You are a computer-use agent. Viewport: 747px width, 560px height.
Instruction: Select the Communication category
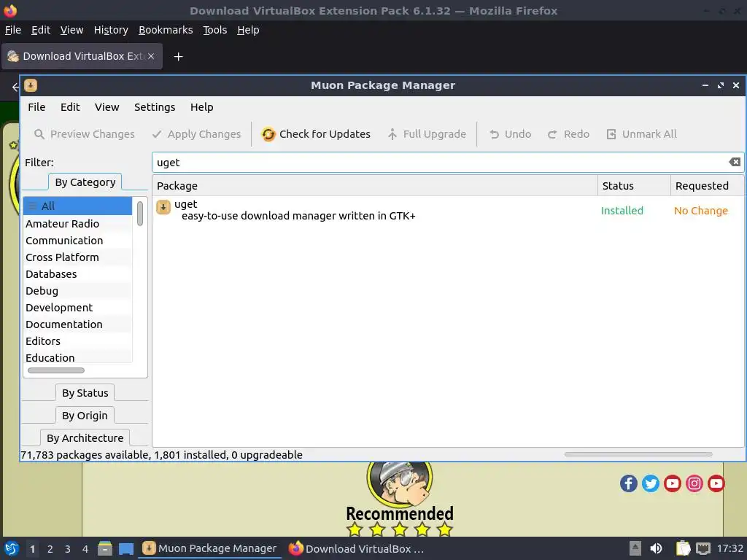[x=77, y=241]
